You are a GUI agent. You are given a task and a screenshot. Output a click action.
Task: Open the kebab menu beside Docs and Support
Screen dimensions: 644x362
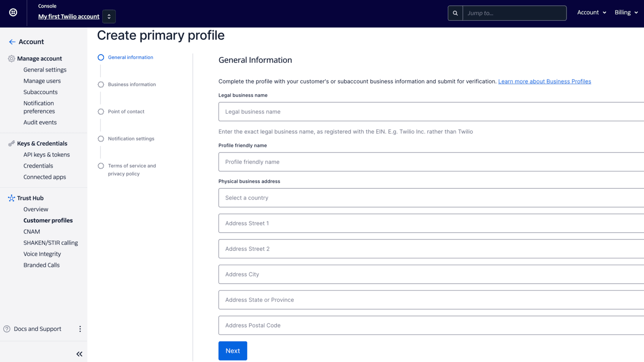click(x=80, y=329)
